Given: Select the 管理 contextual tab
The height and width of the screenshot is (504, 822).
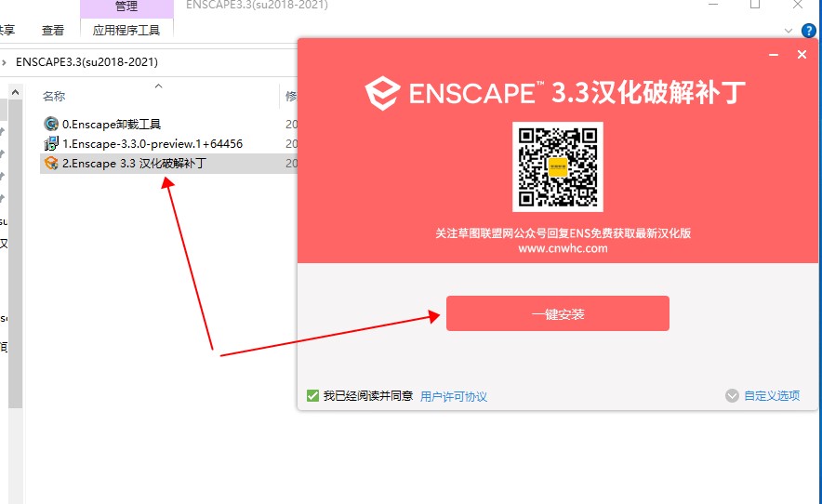Looking at the screenshot, I should [126, 7].
